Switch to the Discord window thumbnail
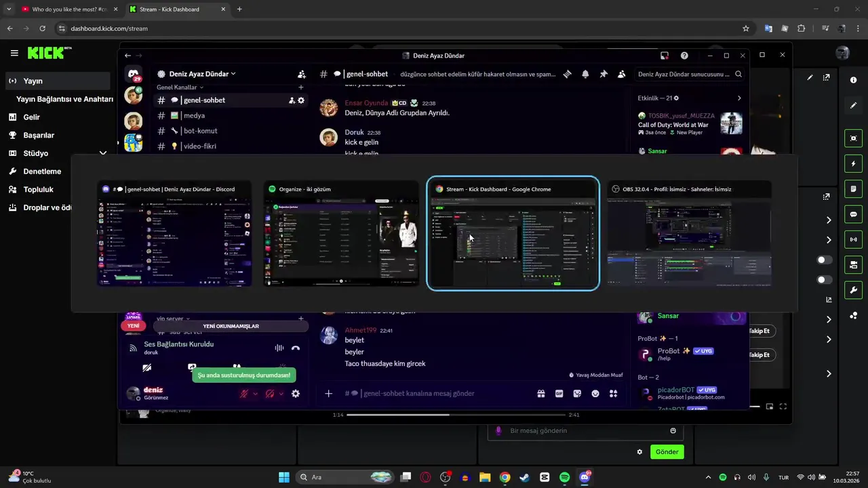Image resolution: width=868 pixels, height=488 pixels. [x=174, y=233]
